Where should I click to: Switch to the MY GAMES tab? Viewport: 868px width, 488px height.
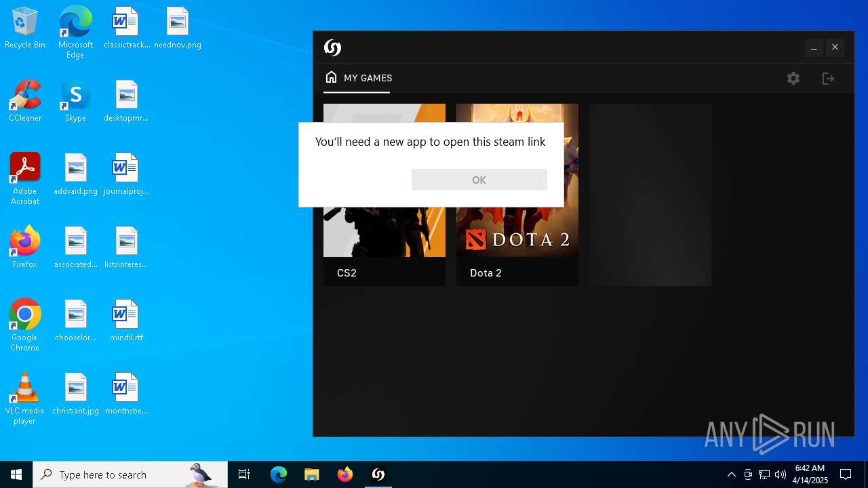[358, 78]
